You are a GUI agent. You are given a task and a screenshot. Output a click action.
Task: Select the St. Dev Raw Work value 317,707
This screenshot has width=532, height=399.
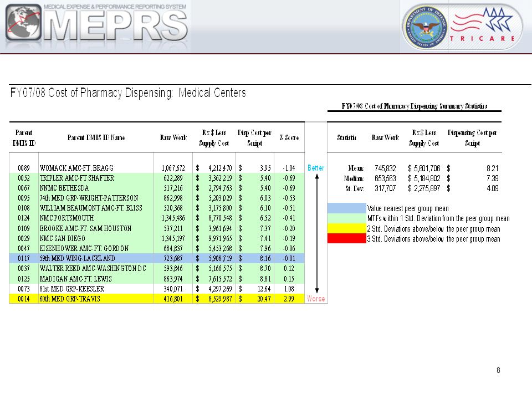pos(386,188)
